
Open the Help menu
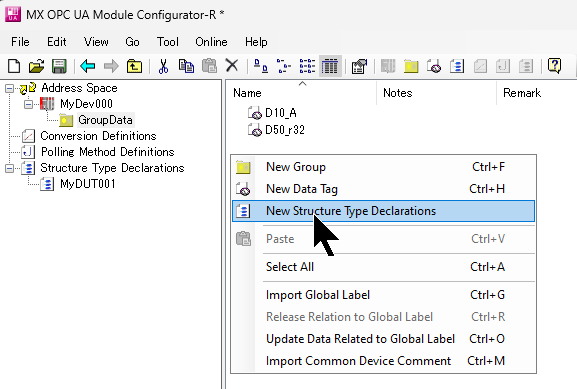click(256, 42)
